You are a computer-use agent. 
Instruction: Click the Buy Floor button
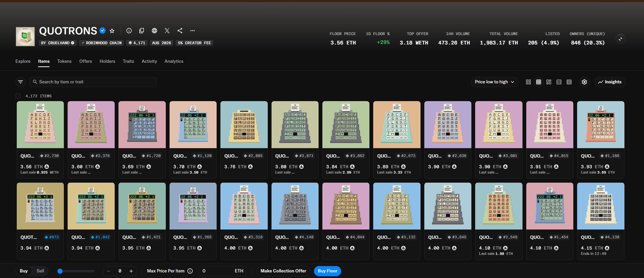point(327,271)
